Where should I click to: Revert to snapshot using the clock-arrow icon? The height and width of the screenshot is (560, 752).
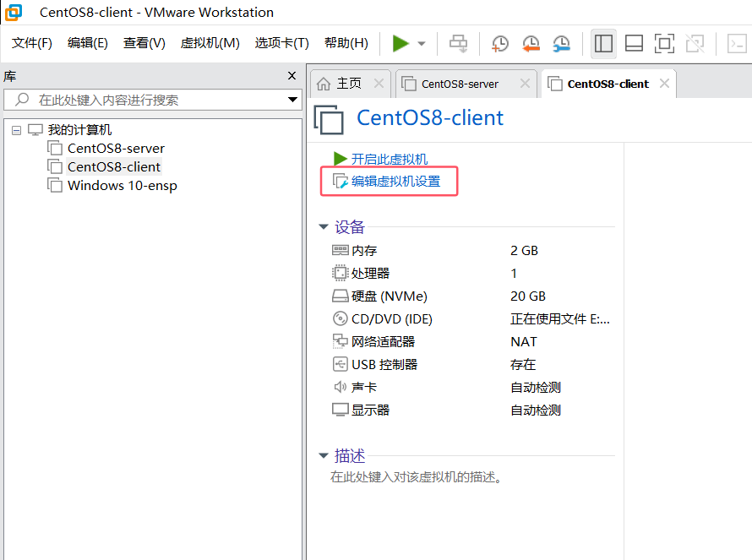[x=531, y=44]
